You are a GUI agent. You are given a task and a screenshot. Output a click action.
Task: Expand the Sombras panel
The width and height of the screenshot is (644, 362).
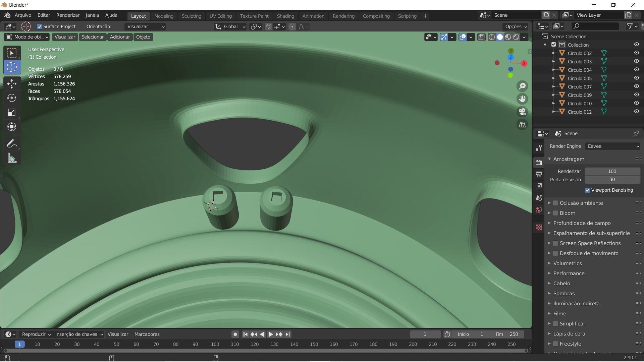[x=564, y=293]
